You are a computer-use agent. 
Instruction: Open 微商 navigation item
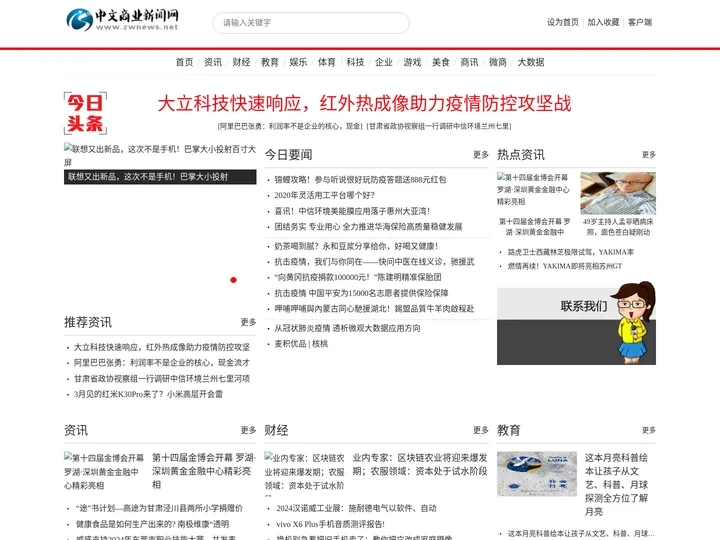[498, 62]
